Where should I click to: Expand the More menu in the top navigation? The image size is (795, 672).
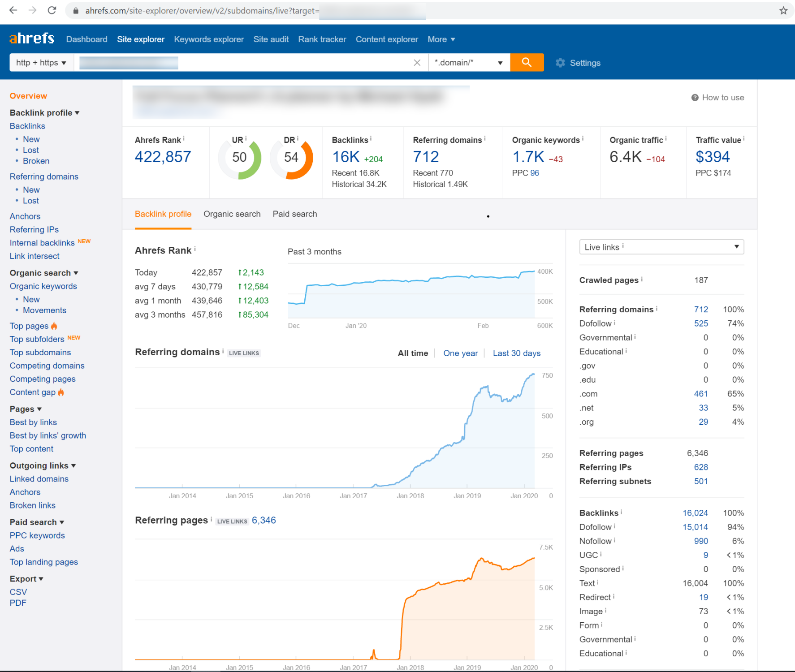tap(441, 39)
